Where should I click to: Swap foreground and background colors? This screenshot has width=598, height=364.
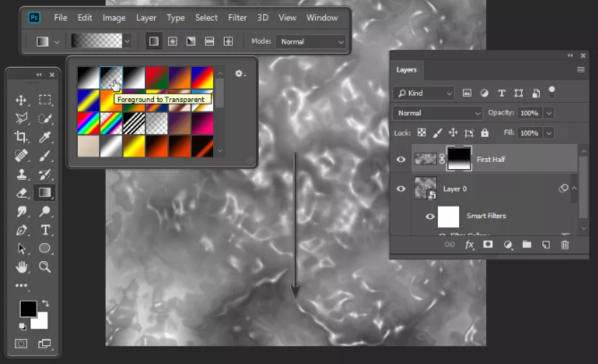[x=46, y=303]
